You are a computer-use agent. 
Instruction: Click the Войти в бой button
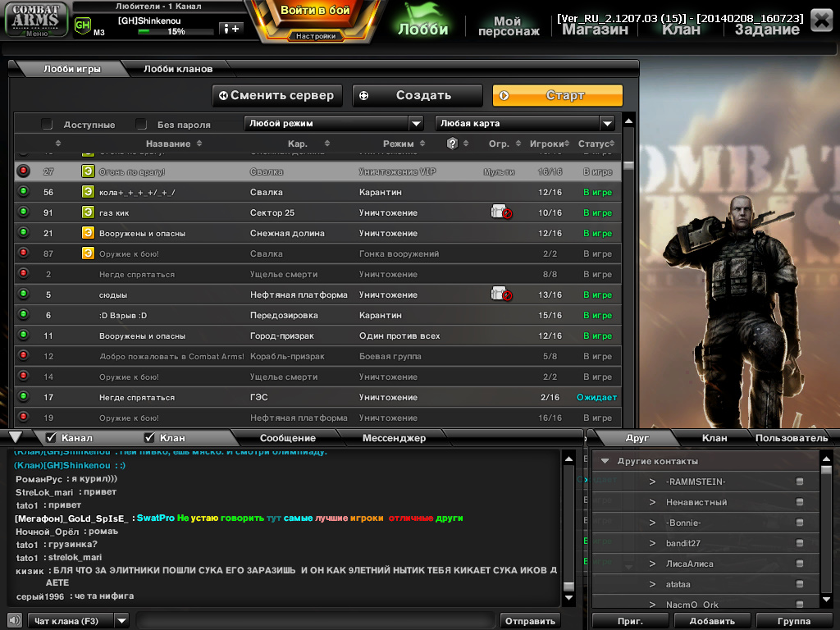coord(315,11)
